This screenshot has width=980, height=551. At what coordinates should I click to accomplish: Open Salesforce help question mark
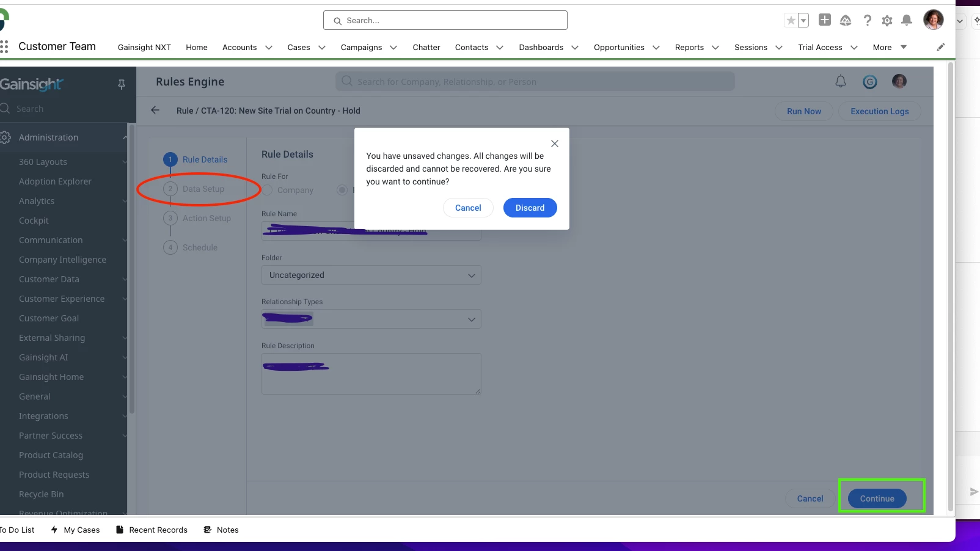pos(867,20)
